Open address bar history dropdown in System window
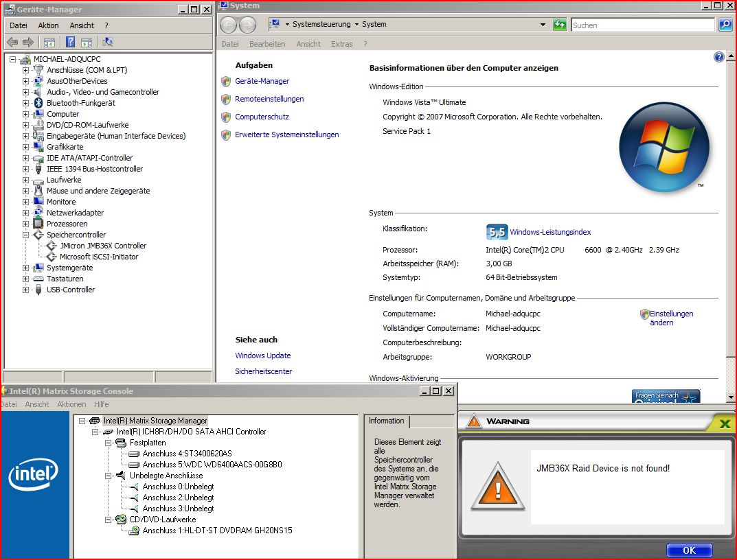The width and height of the screenshot is (737, 560). pos(543,25)
